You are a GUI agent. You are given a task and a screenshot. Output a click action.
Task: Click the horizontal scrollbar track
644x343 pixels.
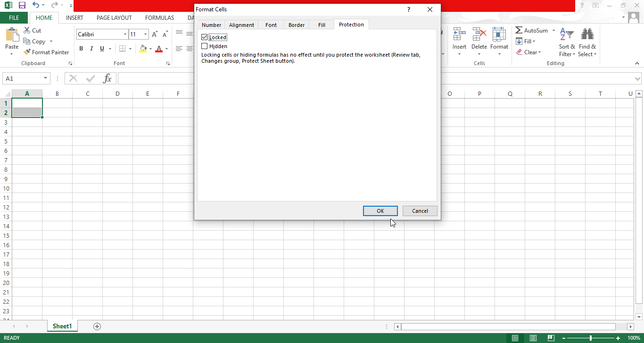click(508, 326)
